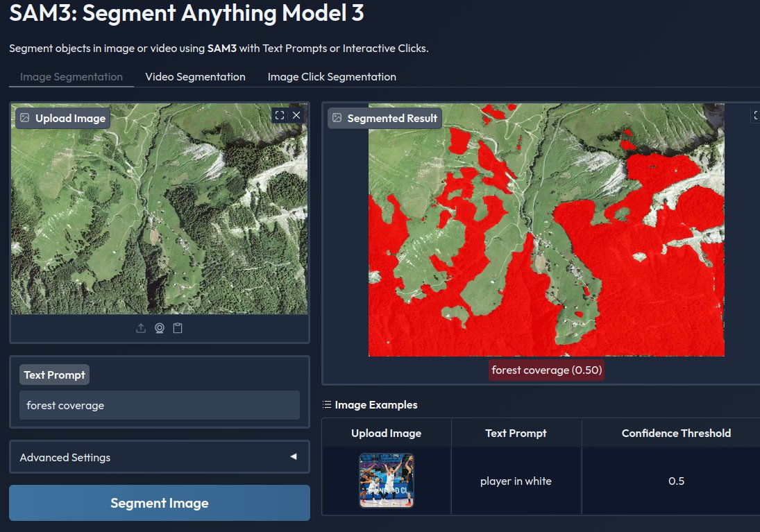Click the uploaded aerial image preview
This screenshot has height=532, width=760.
coord(160,209)
